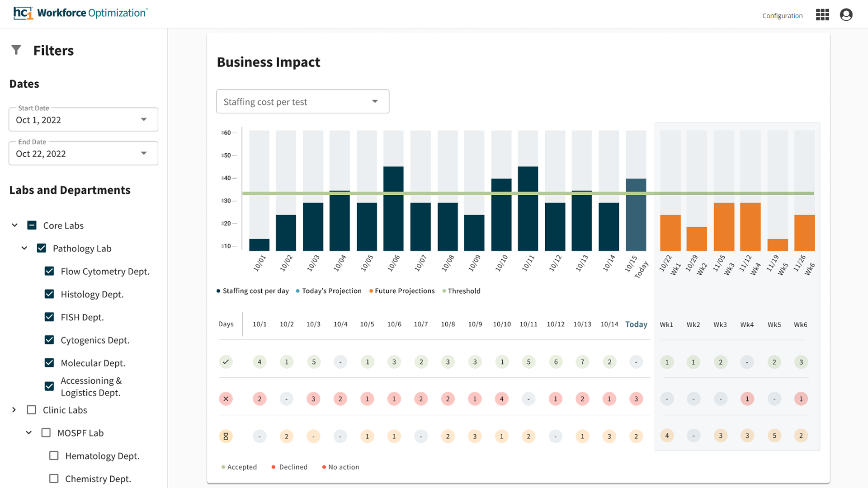Click the accepted checkmark row icon
This screenshot has width=868, height=488.
point(226,361)
